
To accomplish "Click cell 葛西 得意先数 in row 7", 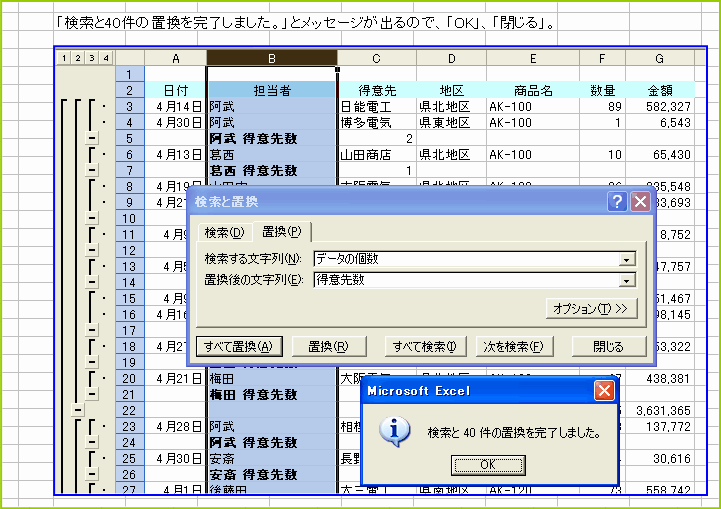I will (272, 171).
